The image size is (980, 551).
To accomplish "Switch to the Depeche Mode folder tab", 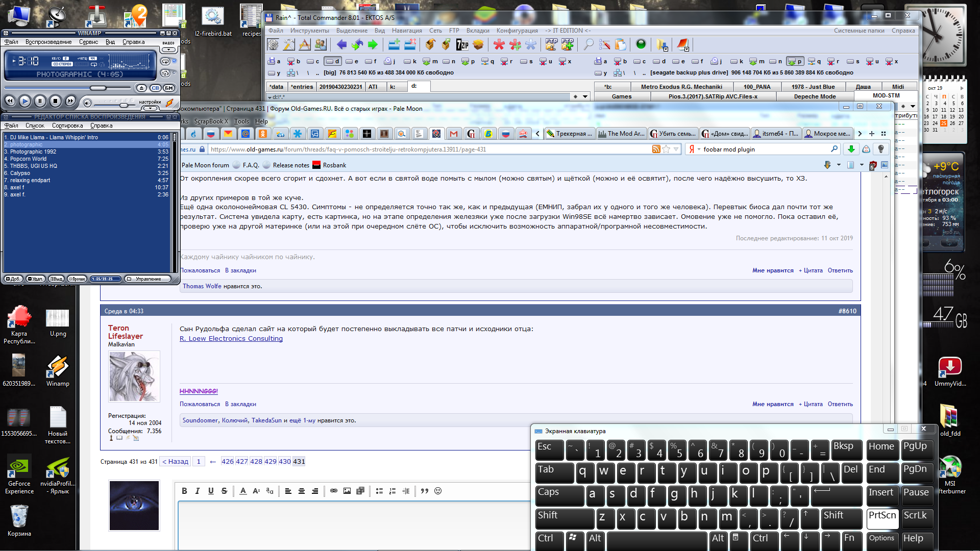I will click(815, 96).
